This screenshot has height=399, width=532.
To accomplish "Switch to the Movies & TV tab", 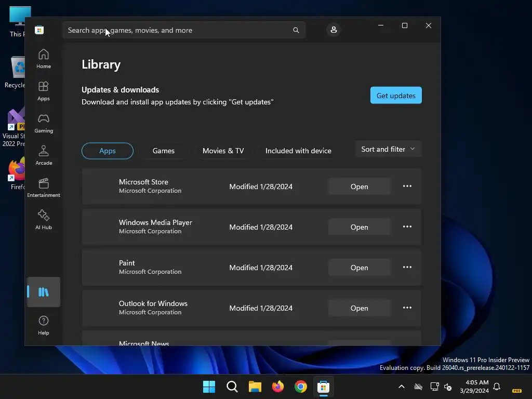I will click(223, 151).
